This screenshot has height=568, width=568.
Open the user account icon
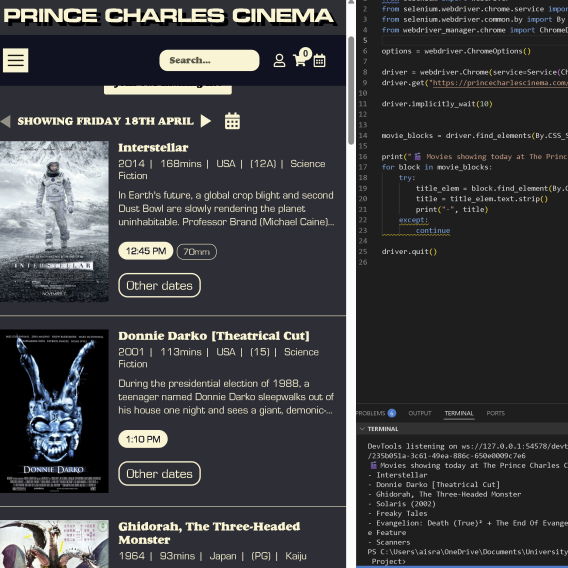(x=279, y=60)
